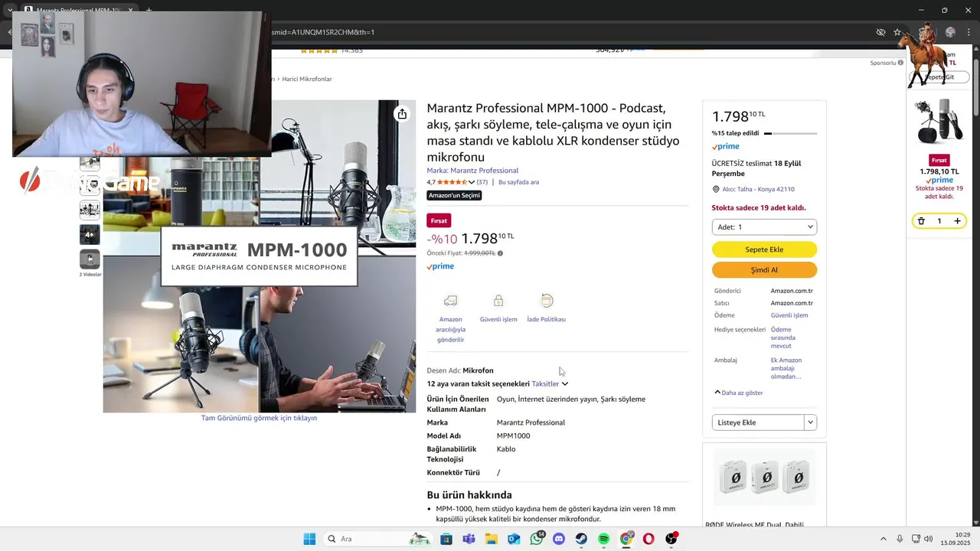
Task: Open the 37 reviews link
Action: [x=482, y=182]
